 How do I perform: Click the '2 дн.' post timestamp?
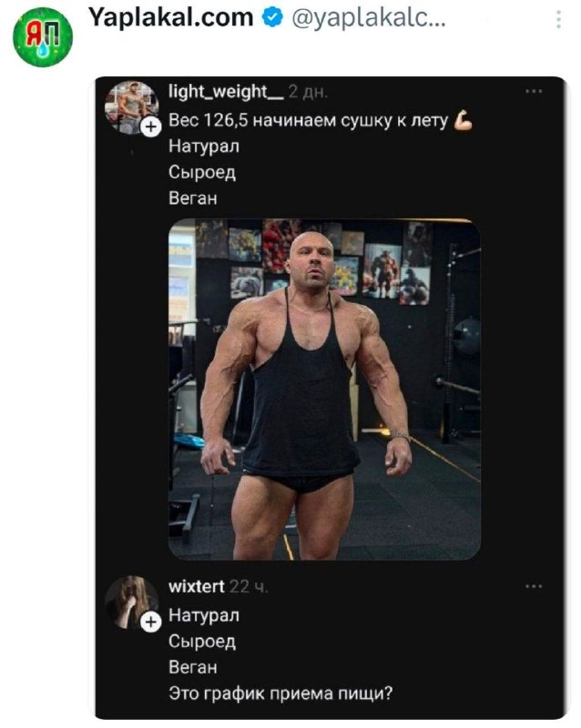pos(308,92)
